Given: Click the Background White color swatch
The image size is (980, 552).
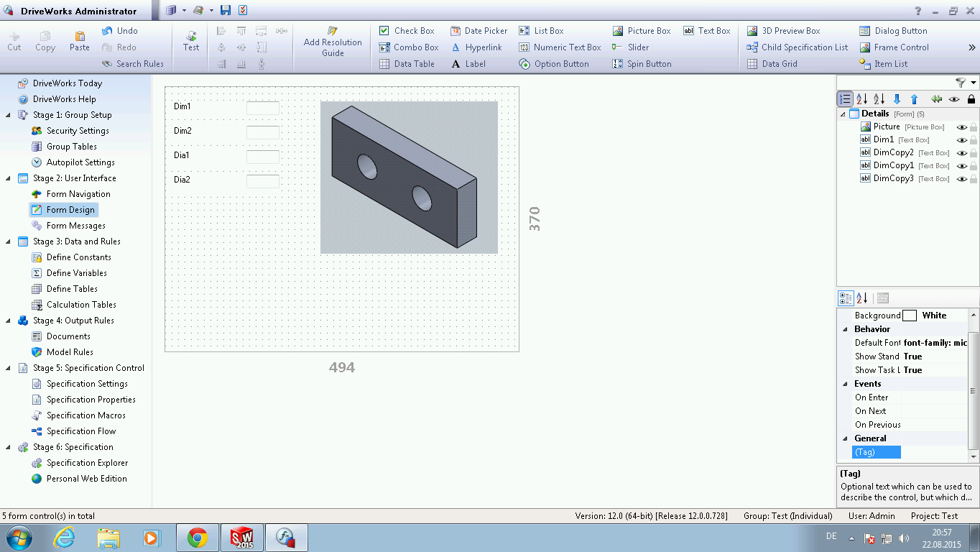Looking at the screenshot, I should coord(910,316).
